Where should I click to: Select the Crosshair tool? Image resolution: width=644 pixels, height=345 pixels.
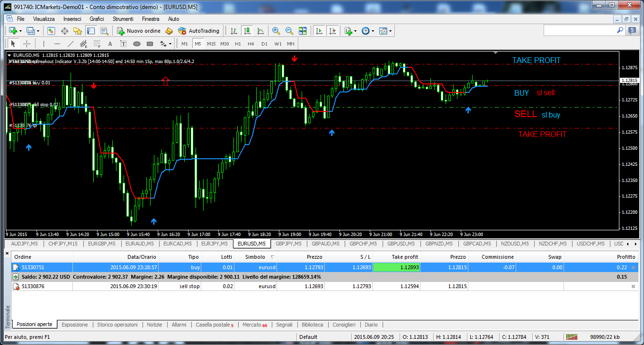coord(27,44)
